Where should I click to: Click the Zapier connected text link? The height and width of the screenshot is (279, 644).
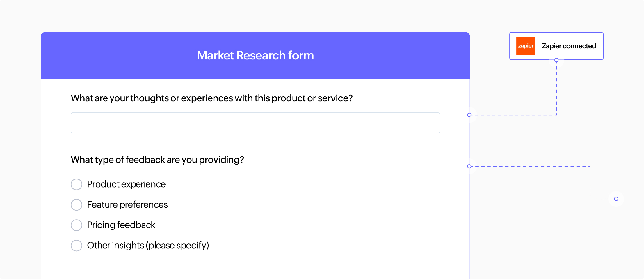pyautogui.click(x=569, y=46)
